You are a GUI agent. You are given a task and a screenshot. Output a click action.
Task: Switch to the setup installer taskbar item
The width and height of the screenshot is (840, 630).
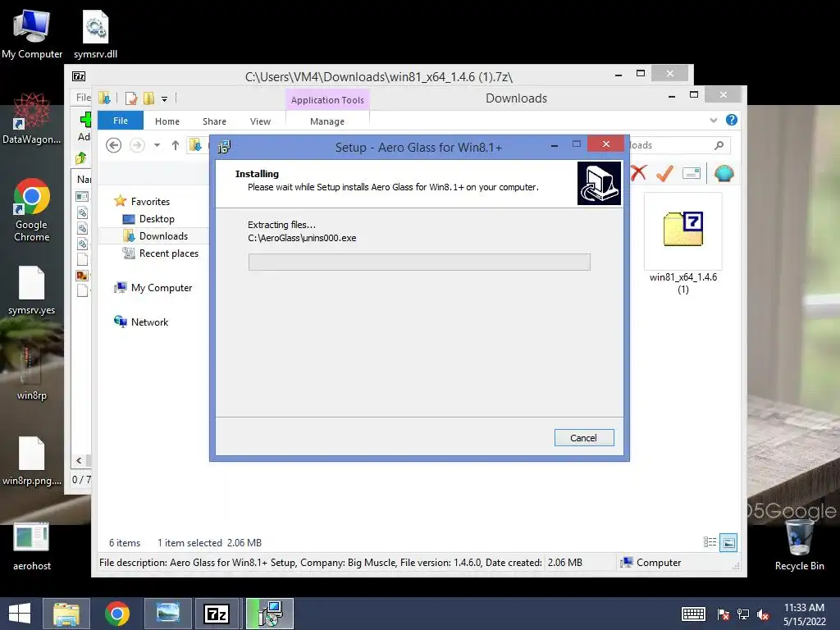pos(270,614)
